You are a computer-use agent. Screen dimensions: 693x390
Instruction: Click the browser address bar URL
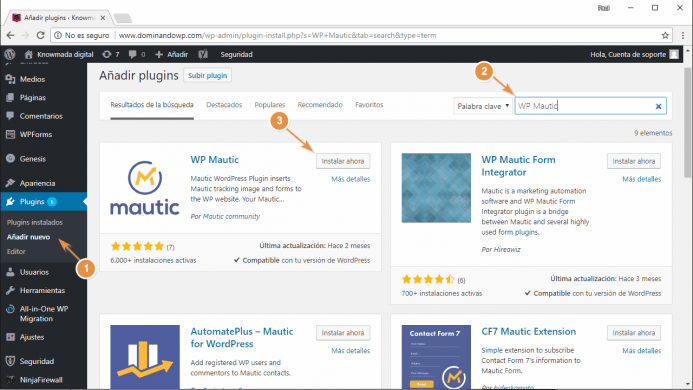[x=278, y=35]
